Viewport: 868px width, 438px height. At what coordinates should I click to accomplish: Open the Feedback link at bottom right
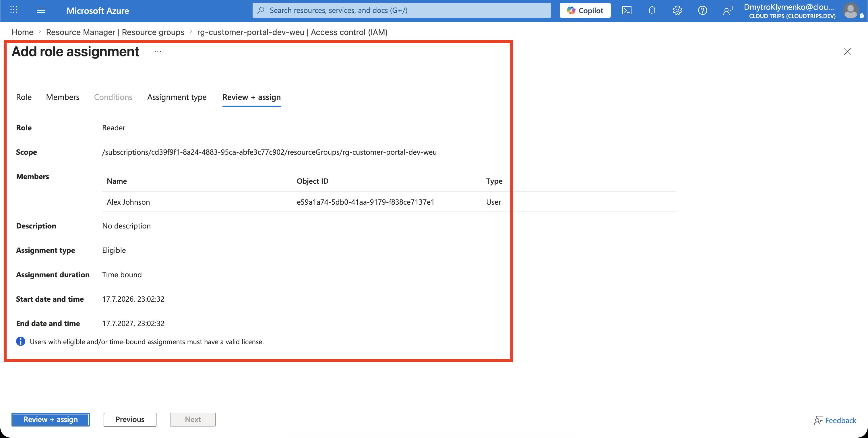point(835,420)
